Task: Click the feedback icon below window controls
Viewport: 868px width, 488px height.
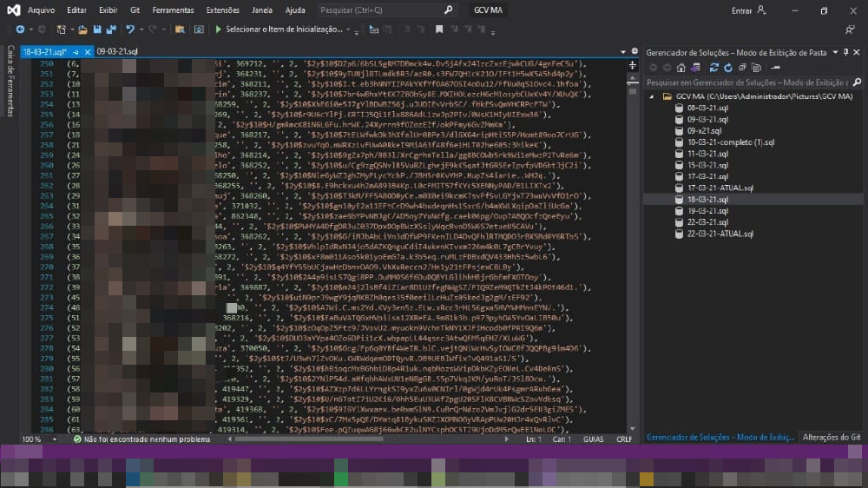Action: tap(850, 30)
